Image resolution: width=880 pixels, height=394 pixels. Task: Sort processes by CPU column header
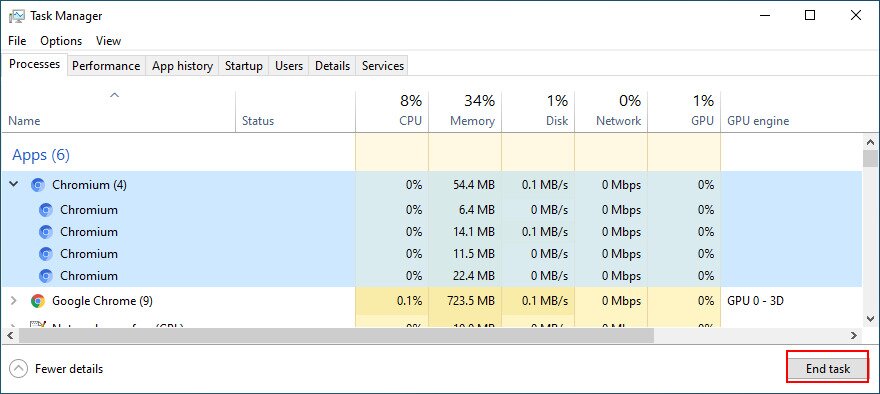click(x=392, y=111)
